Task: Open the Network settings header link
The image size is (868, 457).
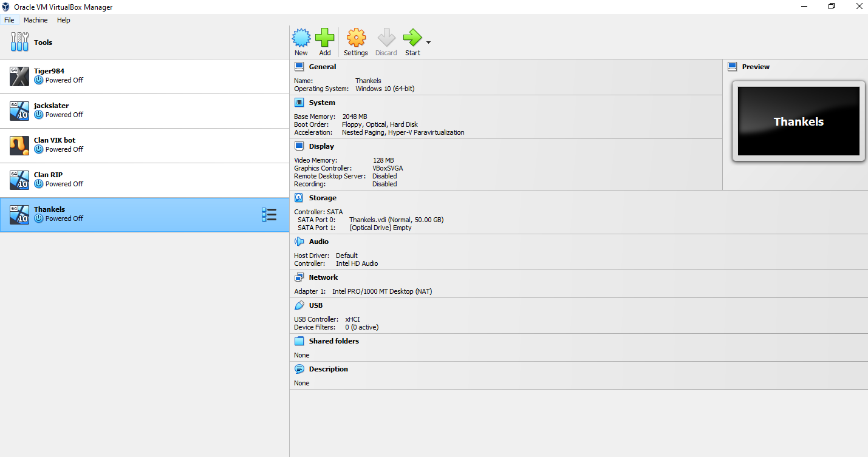Action: click(323, 277)
